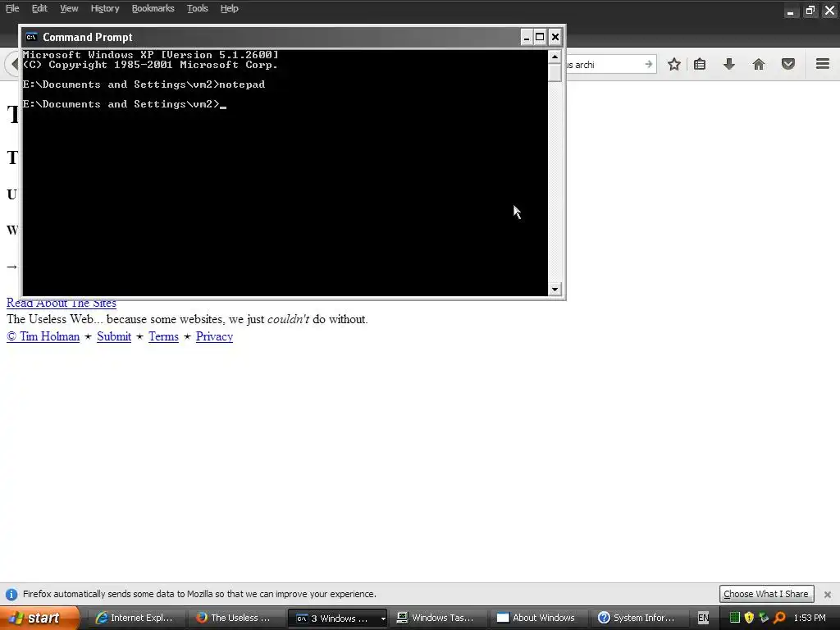
Task: Open the Privacy link
Action: click(x=214, y=336)
